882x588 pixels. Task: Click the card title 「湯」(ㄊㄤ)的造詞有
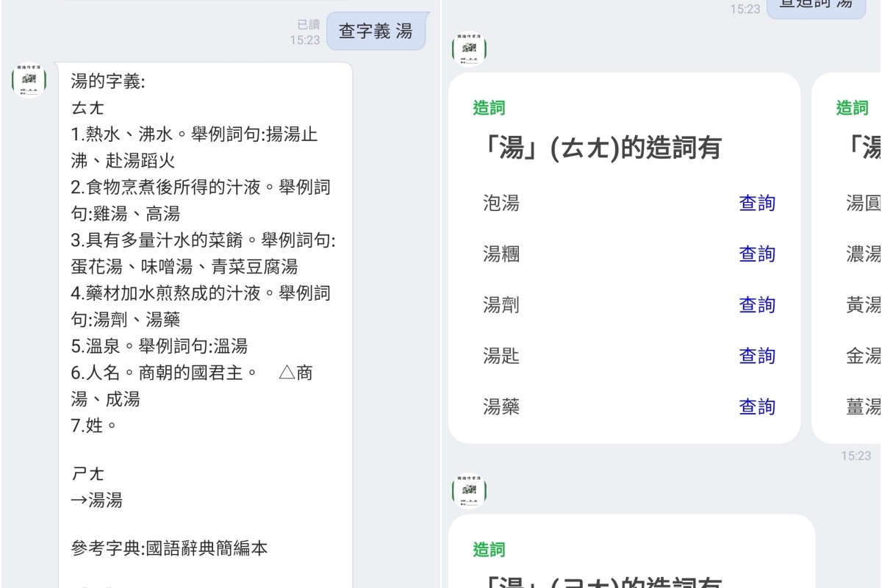[x=605, y=147]
